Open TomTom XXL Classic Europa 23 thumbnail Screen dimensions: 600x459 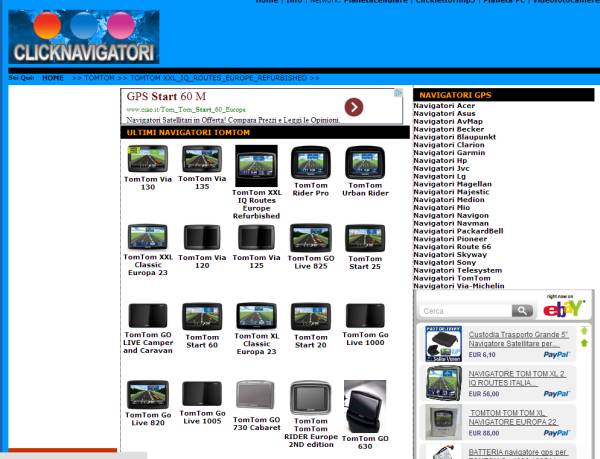148,237
